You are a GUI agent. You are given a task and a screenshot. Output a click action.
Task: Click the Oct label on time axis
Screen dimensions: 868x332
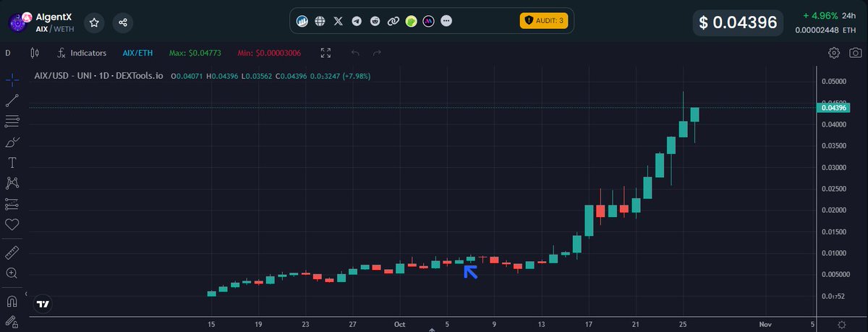[x=400, y=324]
